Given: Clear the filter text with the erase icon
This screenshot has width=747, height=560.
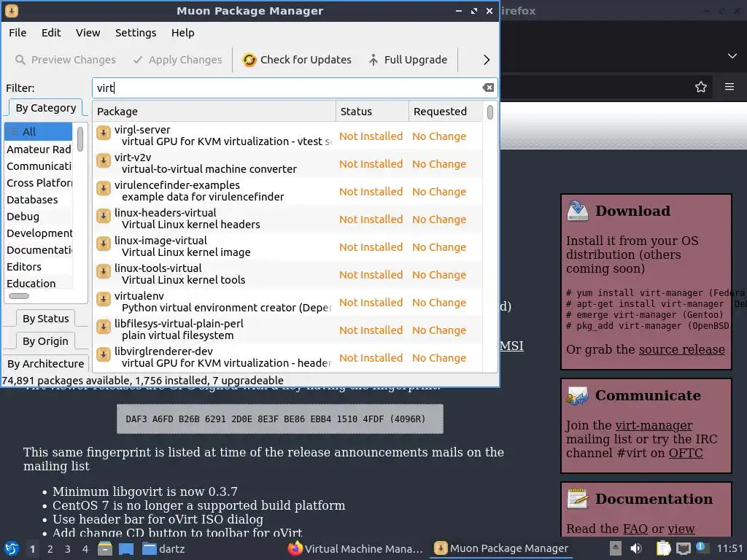Looking at the screenshot, I should [x=488, y=87].
